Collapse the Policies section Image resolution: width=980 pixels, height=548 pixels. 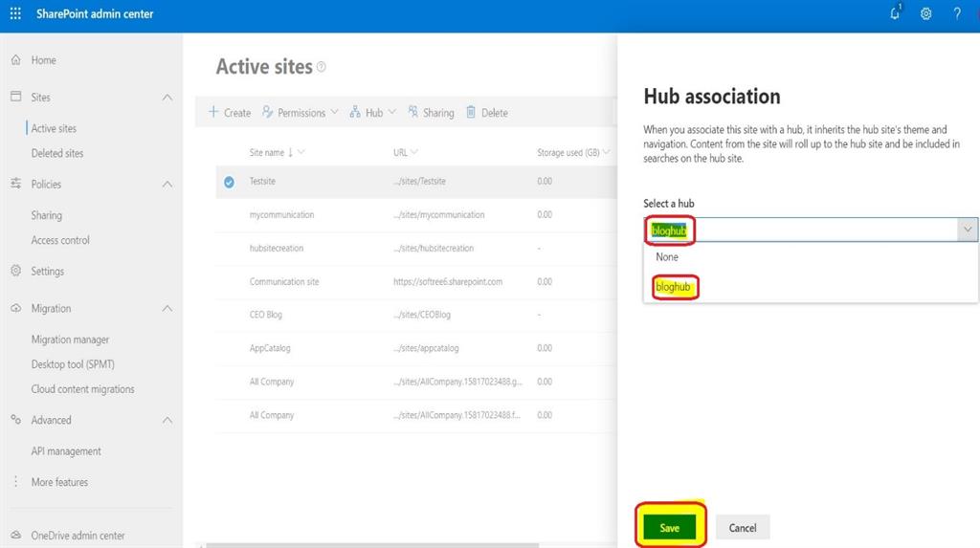tap(167, 185)
